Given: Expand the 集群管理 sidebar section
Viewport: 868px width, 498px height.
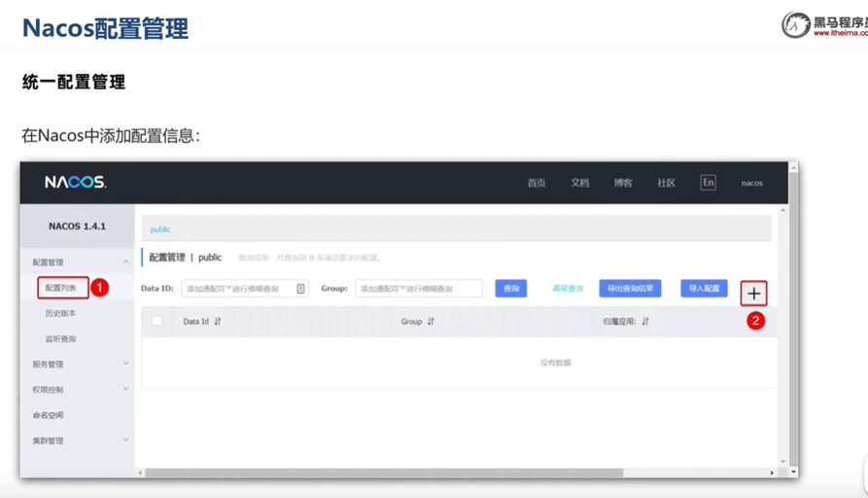Looking at the screenshot, I should [125, 440].
